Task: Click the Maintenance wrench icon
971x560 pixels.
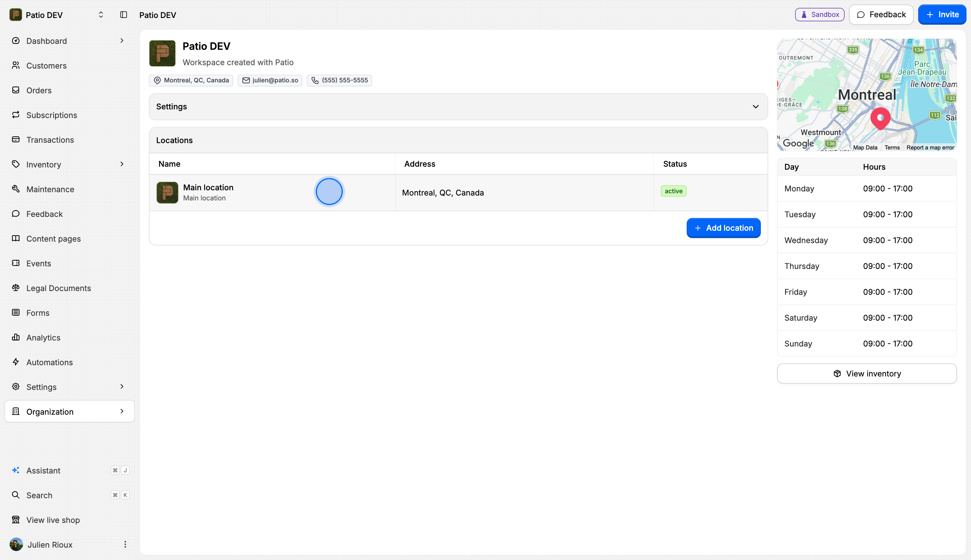Action: pos(16,189)
